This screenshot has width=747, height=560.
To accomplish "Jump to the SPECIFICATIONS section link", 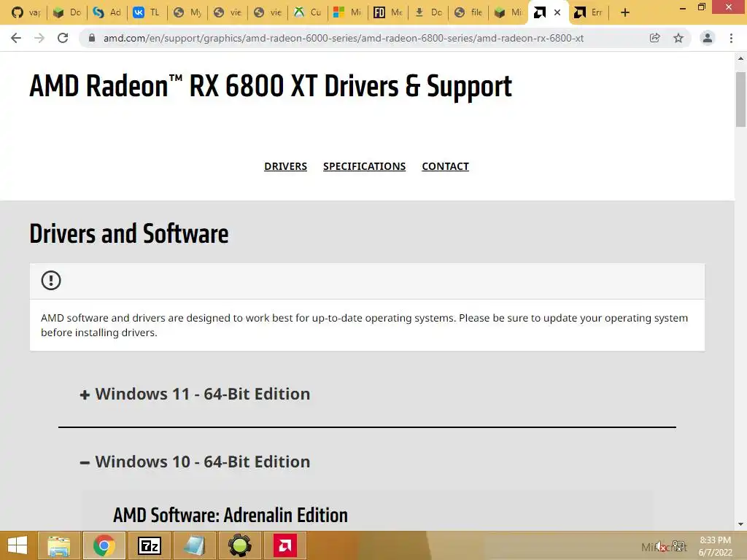I will point(365,166).
